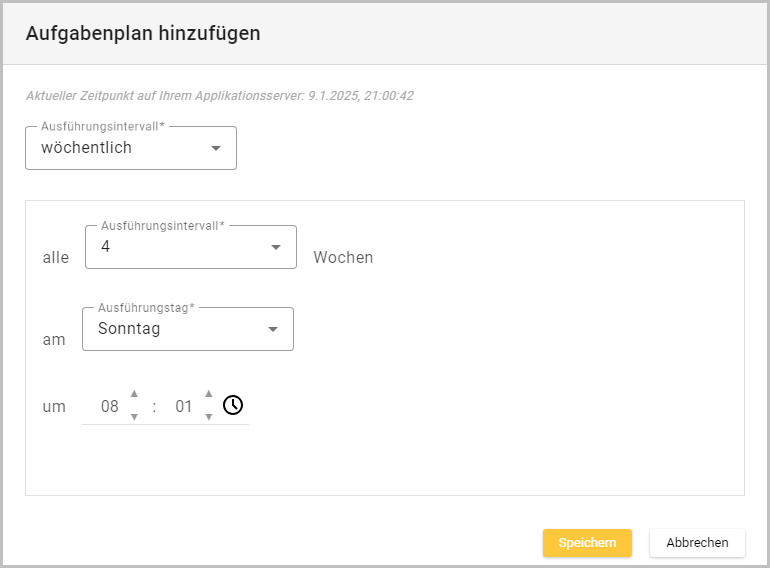
Task: Click the 'Aufgabenplan hinzufügen' dialog title
Action: [x=143, y=33]
